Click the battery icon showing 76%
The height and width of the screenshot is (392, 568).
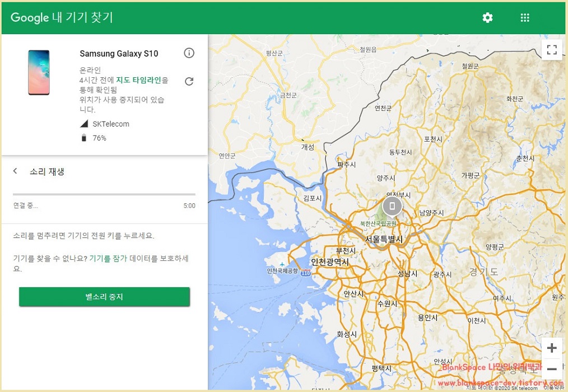(83, 138)
